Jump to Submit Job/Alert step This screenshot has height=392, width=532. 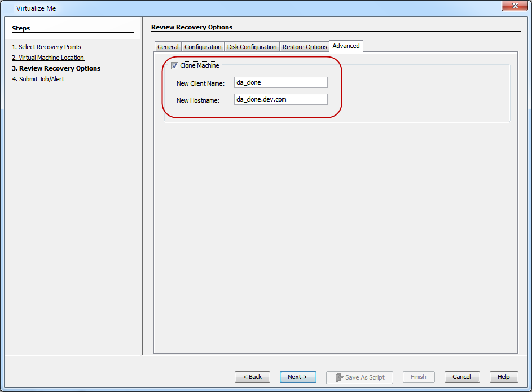pyautogui.click(x=38, y=79)
